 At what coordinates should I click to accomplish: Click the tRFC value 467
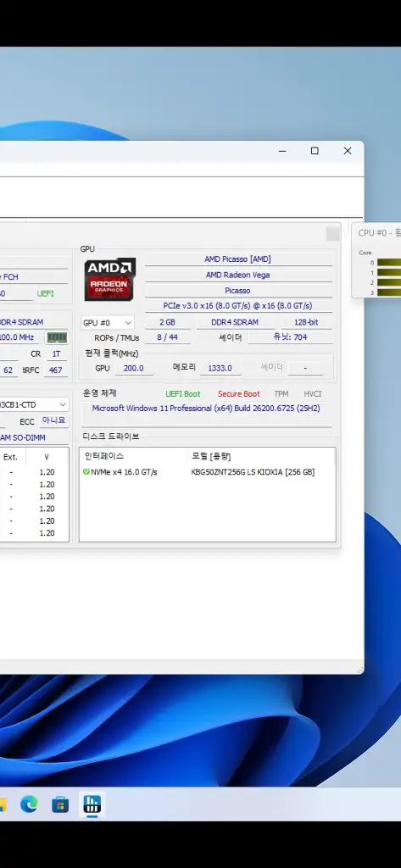pos(56,370)
